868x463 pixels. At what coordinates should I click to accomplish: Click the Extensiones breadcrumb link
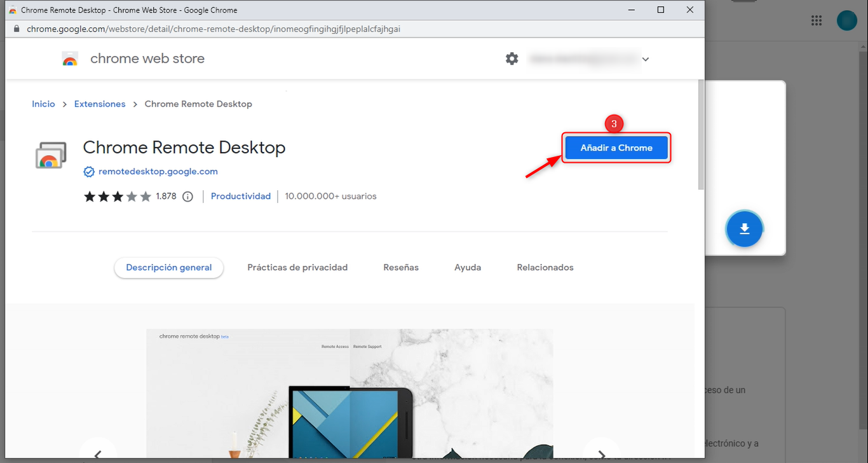[100, 104]
